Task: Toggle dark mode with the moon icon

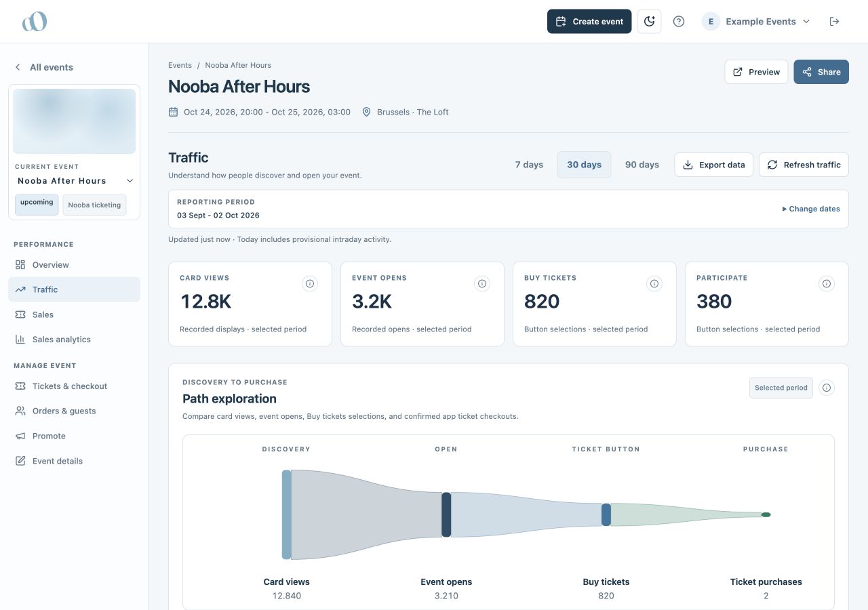Action: tap(649, 22)
